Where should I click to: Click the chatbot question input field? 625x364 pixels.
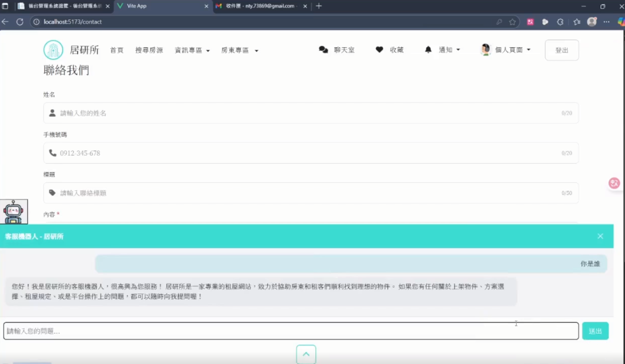(x=290, y=331)
